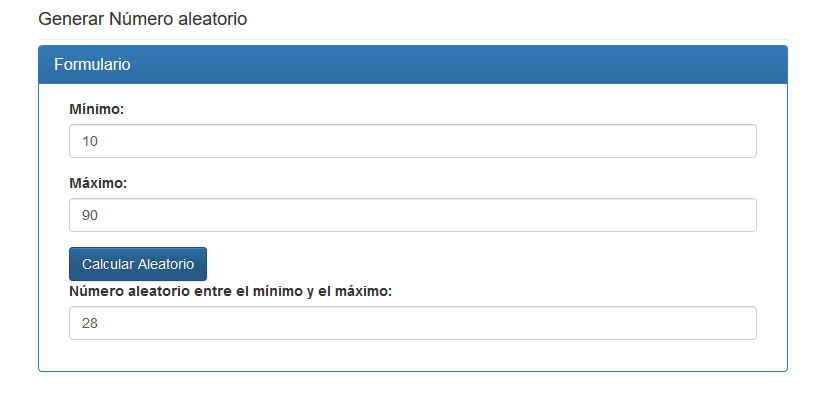Screen dimensions: 835x410
Task: Place cursor after the result value 28
Action: point(99,323)
